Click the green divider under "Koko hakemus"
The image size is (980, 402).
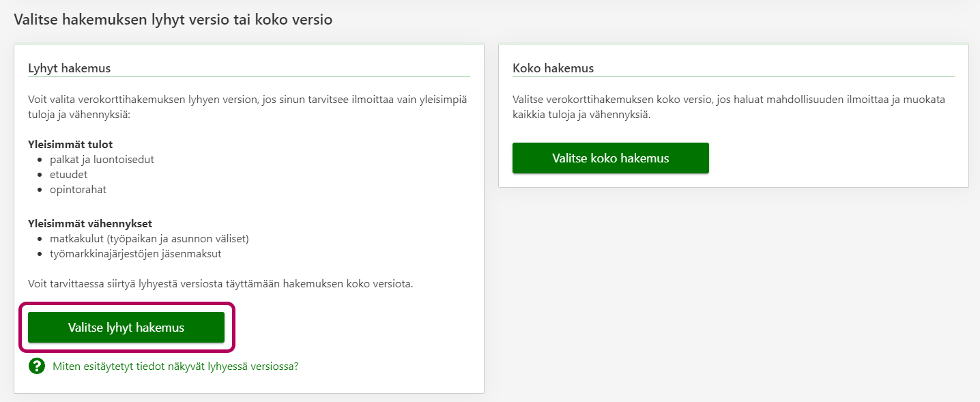click(733, 77)
